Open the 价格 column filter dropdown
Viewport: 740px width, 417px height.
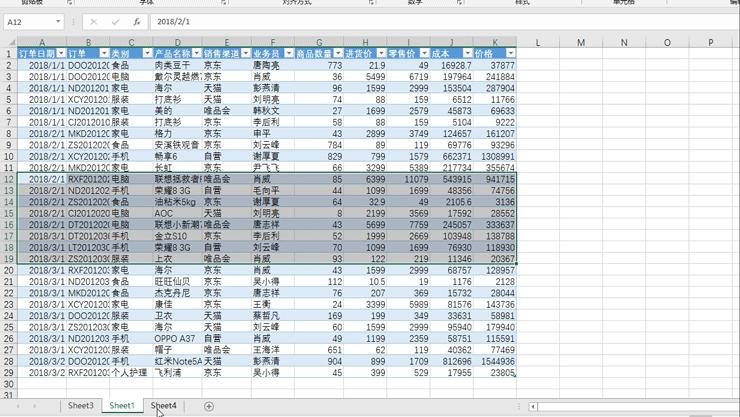[x=510, y=54]
